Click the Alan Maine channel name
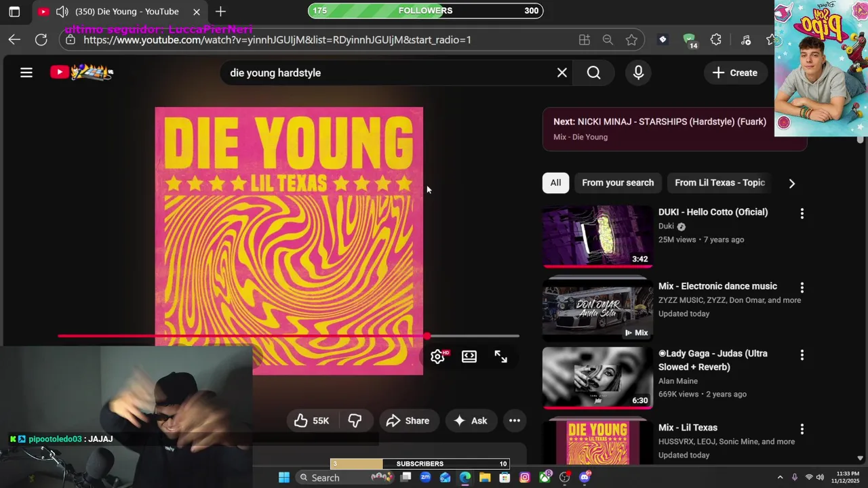868x488 pixels. click(x=678, y=381)
